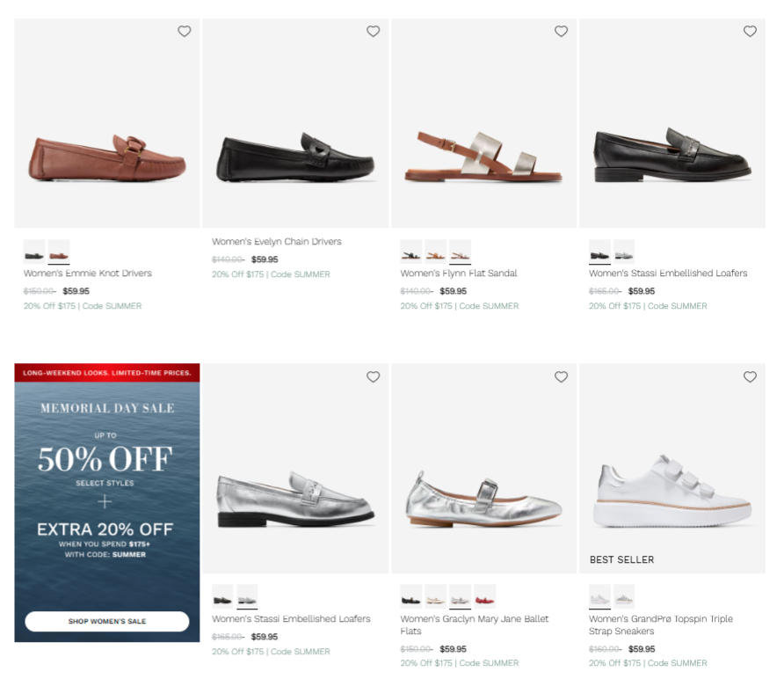
Task: Heart the GrandPrø Topspin Triple Strap Sneakers
Action: [750, 376]
